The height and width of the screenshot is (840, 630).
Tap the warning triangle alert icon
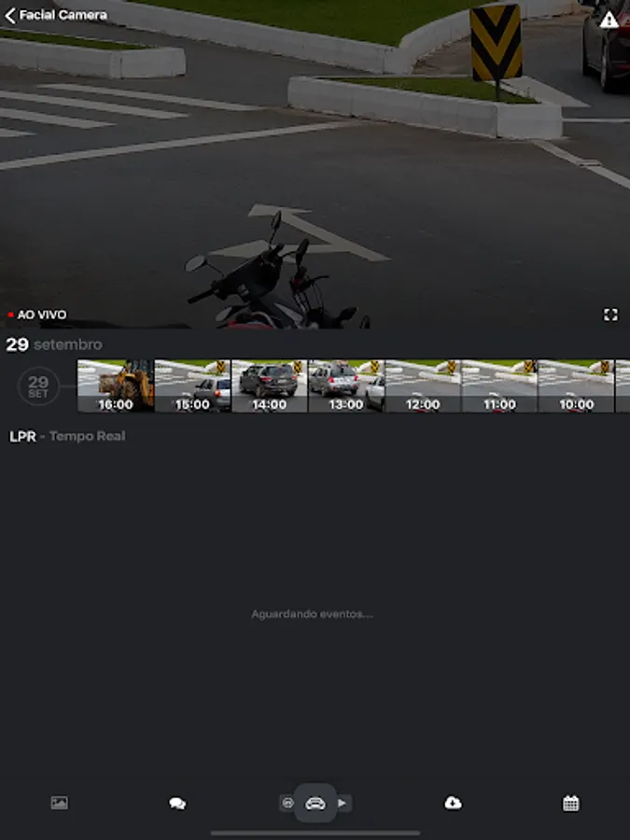click(x=609, y=20)
